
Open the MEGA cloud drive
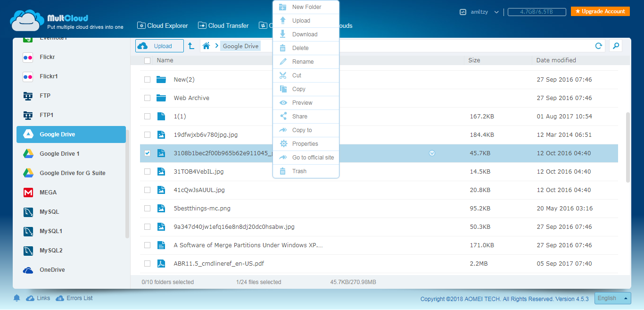pos(48,193)
